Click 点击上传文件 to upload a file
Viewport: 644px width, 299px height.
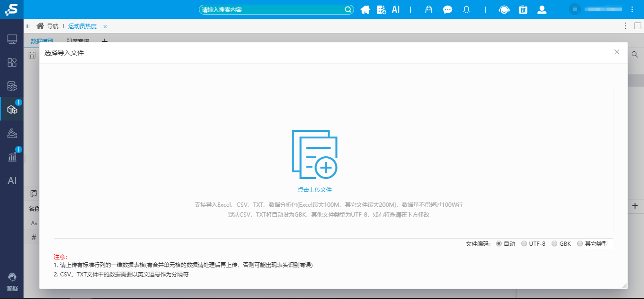[315, 189]
